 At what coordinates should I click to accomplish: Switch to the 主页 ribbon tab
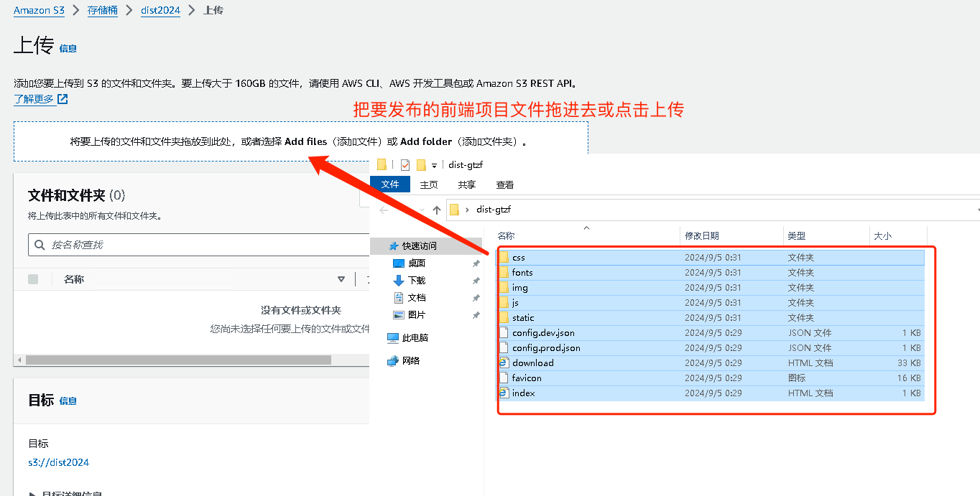point(429,184)
